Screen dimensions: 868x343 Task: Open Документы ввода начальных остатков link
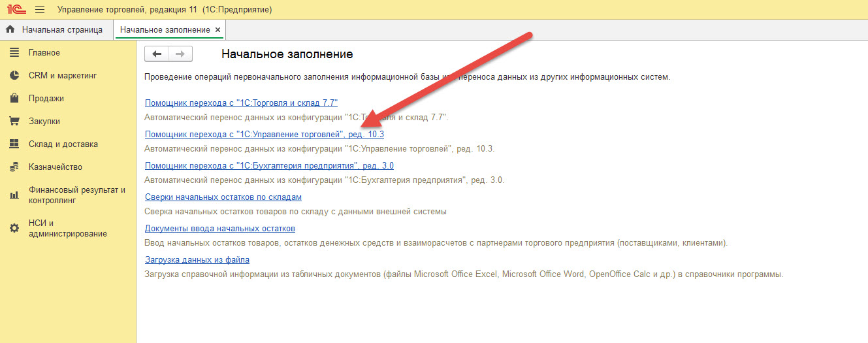click(220, 228)
